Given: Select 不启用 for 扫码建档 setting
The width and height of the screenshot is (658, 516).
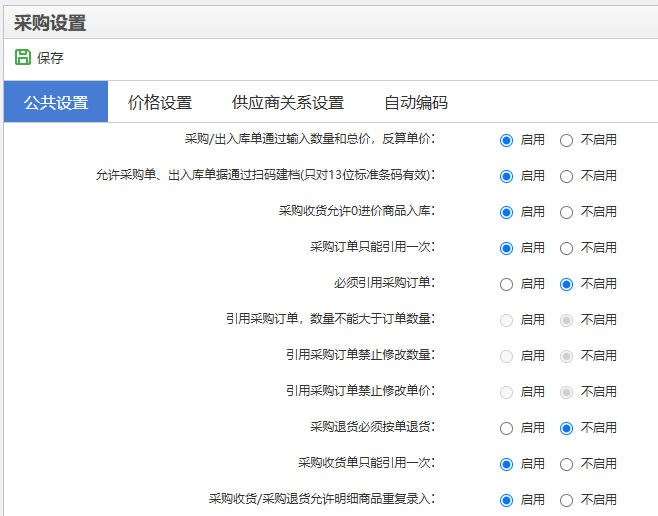Looking at the screenshot, I should [566, 176].
